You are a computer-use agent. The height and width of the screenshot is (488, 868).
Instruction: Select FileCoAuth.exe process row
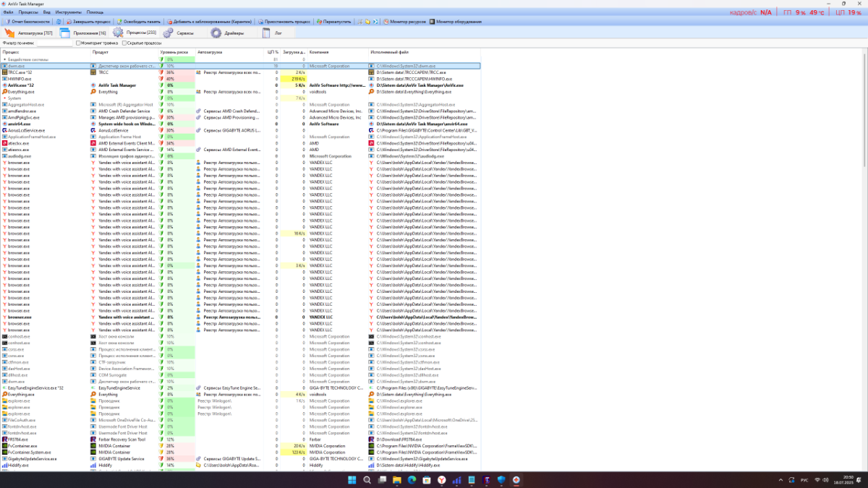[240, 420]
